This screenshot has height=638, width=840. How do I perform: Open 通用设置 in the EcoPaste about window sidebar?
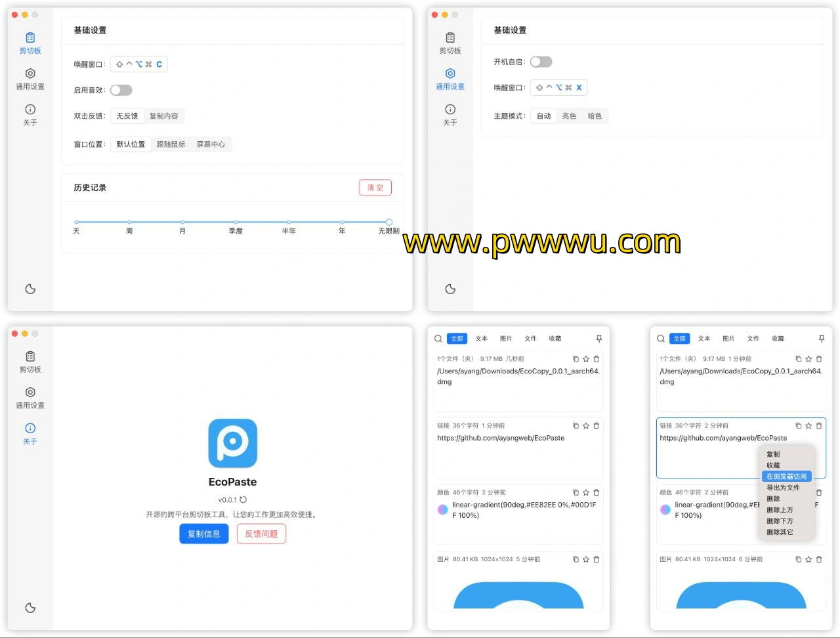pos(30,398)
